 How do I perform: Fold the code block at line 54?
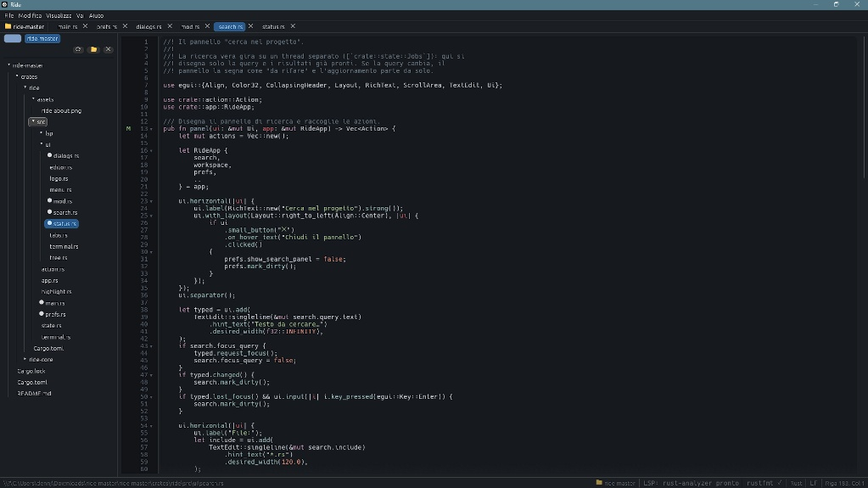tap(151, 426)
